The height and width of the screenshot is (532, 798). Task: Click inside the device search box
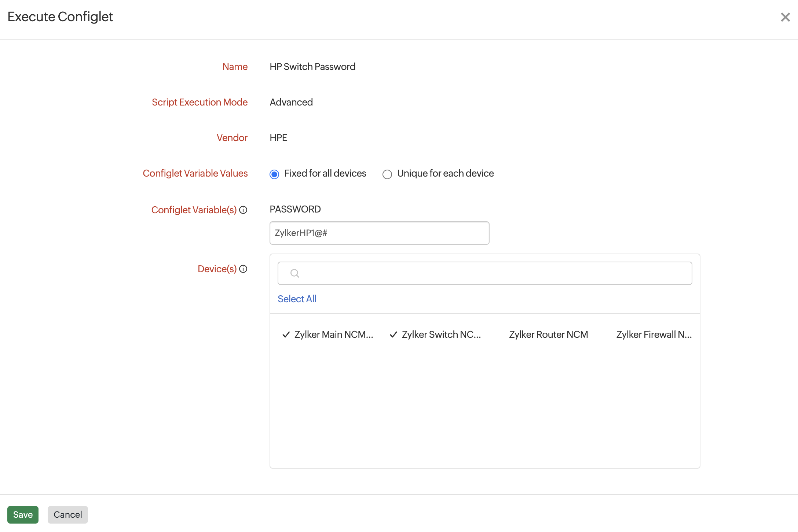(x=491, y=273)
